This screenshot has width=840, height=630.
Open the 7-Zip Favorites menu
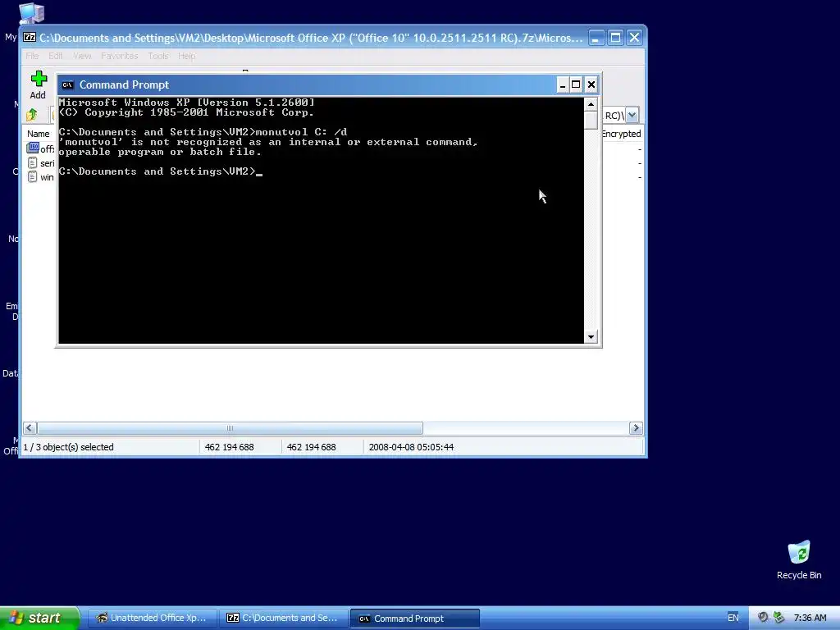[120, 56]
